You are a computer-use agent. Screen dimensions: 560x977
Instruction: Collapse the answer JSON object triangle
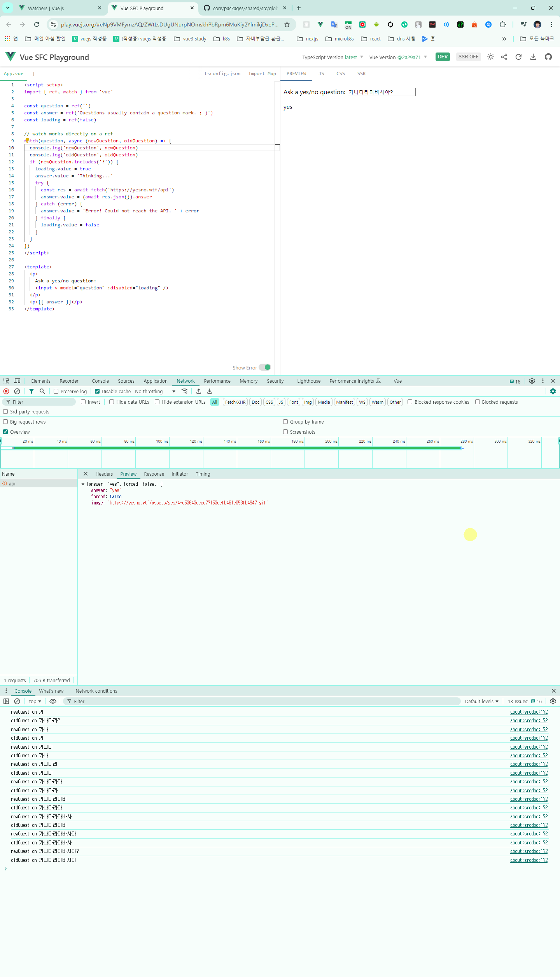[x=83, y=484]
